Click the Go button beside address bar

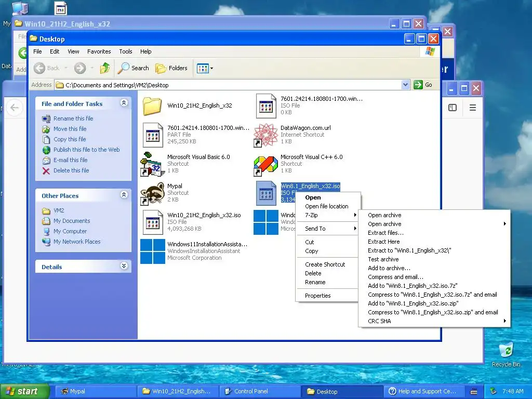[x=423, y=85]
